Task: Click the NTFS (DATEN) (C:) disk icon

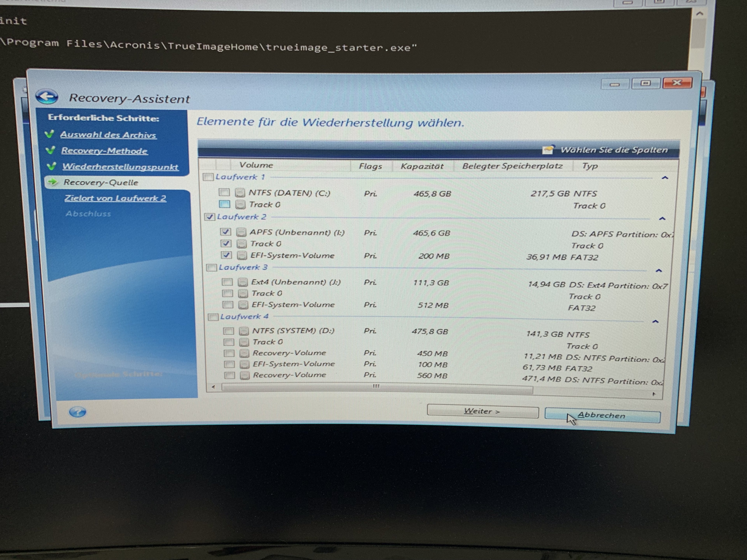Action: point(240,193)
